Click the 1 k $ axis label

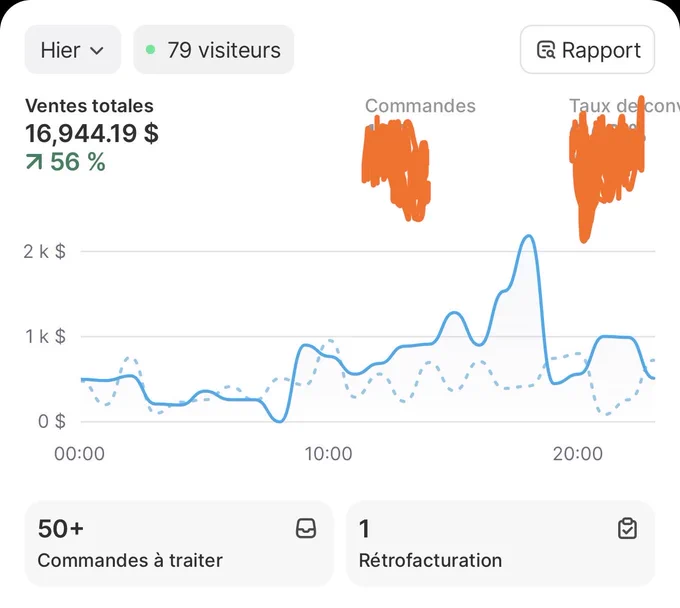coord(46,337)
